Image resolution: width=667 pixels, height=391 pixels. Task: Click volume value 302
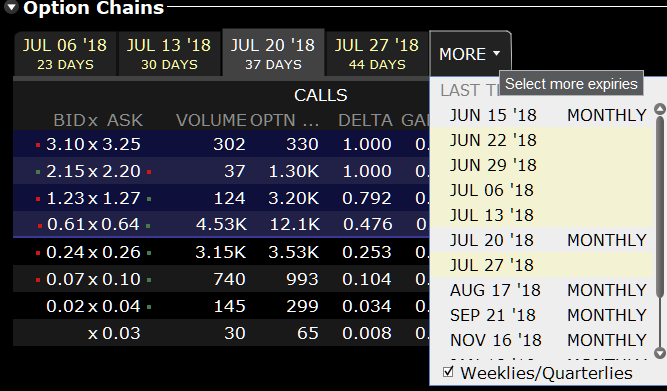(229, 144)
